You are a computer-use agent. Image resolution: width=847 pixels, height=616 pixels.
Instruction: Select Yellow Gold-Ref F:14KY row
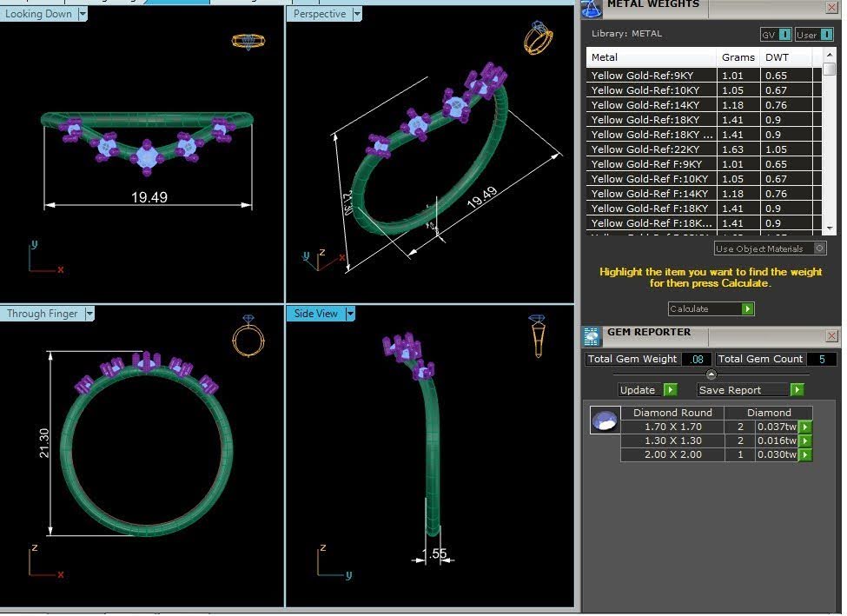pos(704,194)
